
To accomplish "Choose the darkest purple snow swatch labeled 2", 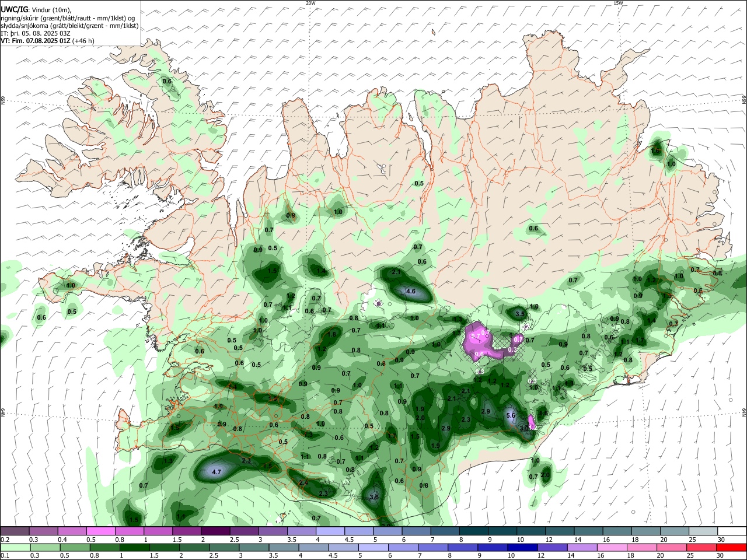I will click(215, 531).
